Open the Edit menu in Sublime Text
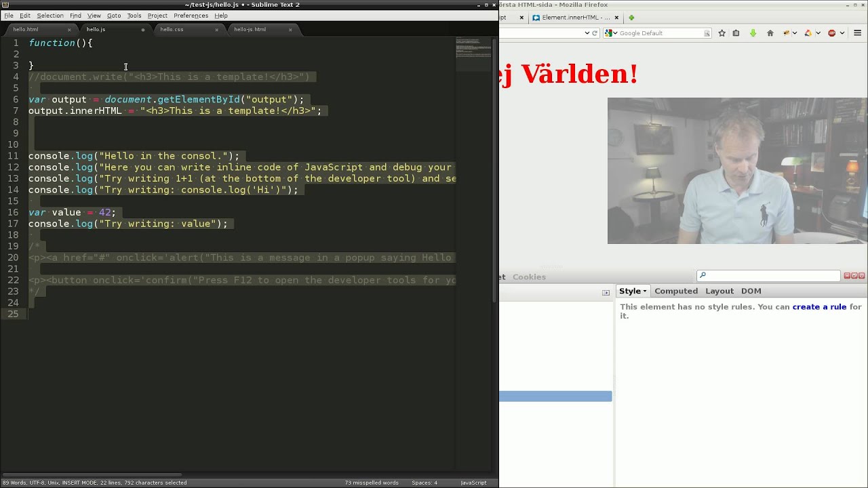The height and width of the screenshot is (488, 868). 25,16
